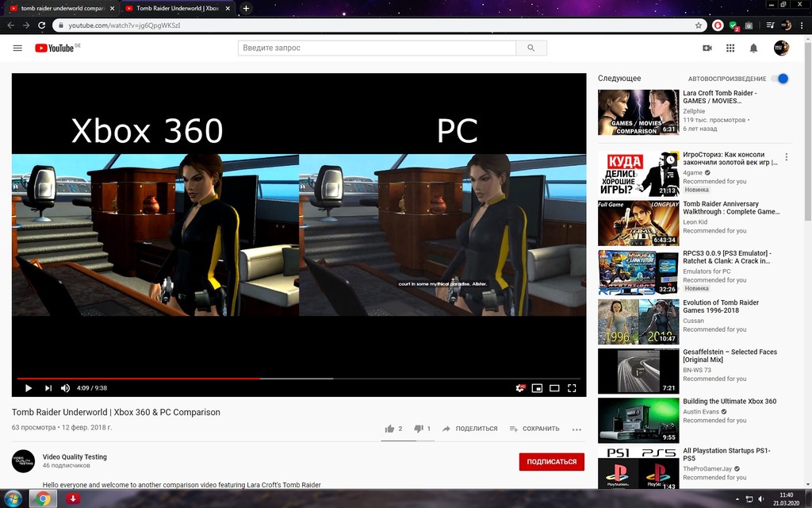
Task: Open the 4game channel link
Action: (692, 172)
